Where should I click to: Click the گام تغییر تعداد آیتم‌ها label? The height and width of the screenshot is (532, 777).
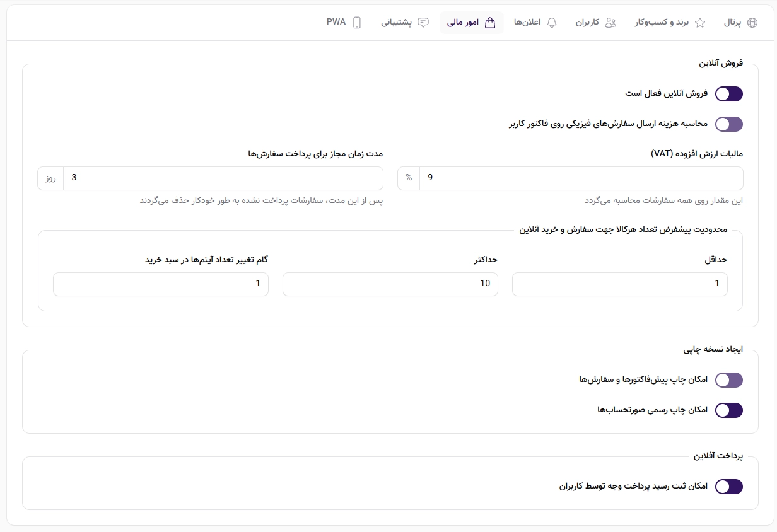click(x=207, y=260)
